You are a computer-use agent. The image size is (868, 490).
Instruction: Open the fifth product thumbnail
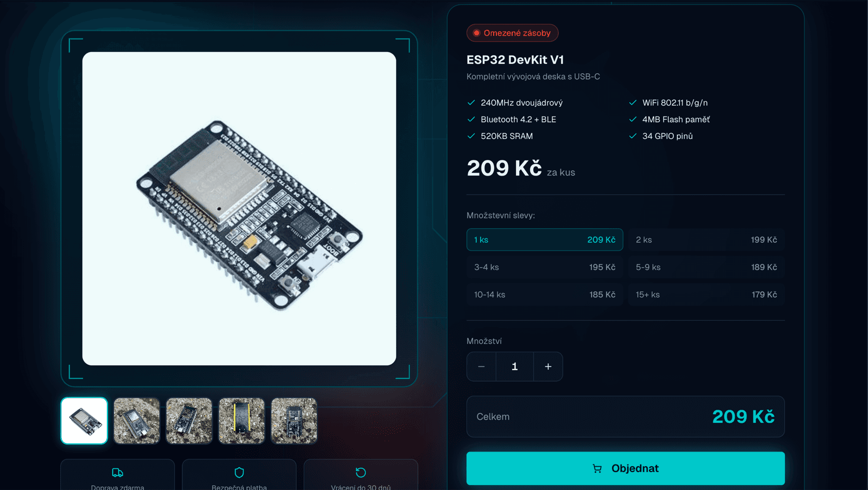click(293, 421)
